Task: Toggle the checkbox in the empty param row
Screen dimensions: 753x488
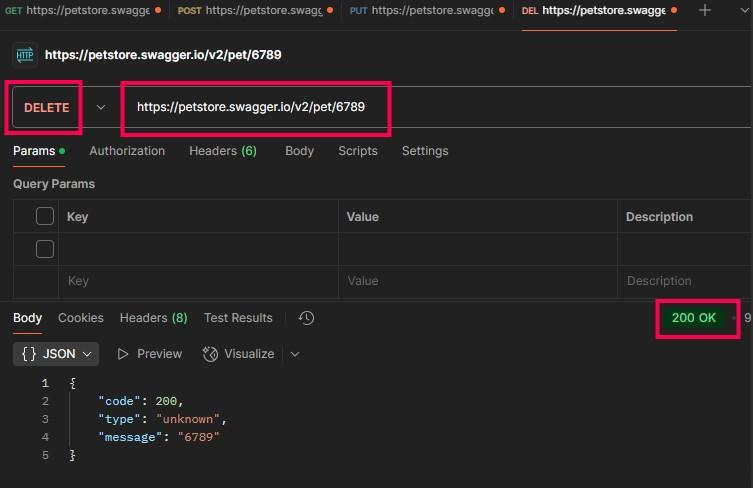Action: pyautogui.click(x=45, y=249)
